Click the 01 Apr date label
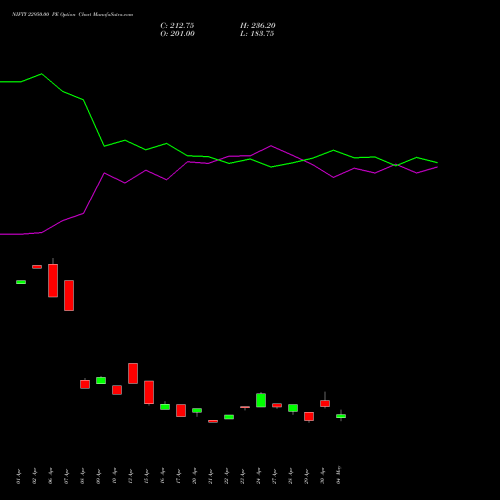Screen dimensions: 500x500 click(18, 476)
